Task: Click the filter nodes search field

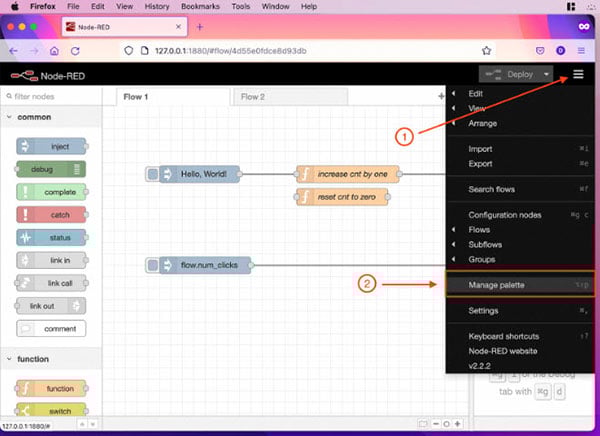Action: click(51, 96)
